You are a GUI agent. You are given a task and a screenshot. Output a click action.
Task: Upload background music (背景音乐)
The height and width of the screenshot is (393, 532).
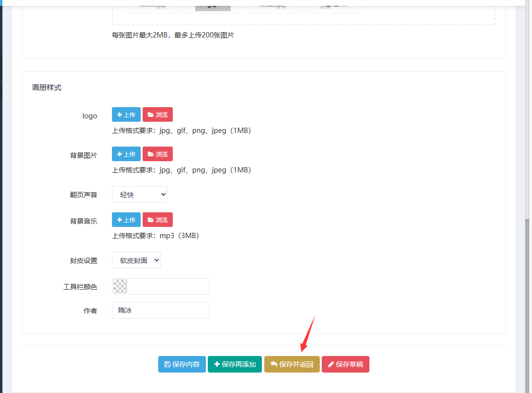[x=126, y=220]
